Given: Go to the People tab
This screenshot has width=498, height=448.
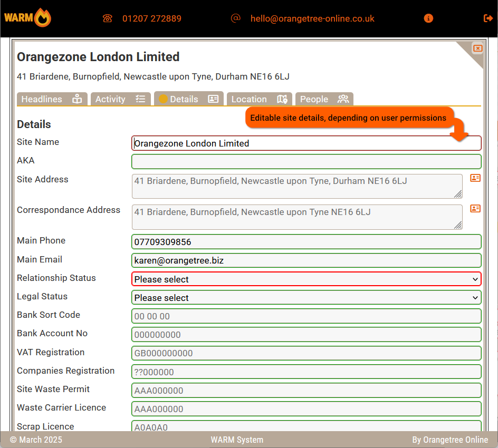Looking at the screenshot, I should 324,99.
